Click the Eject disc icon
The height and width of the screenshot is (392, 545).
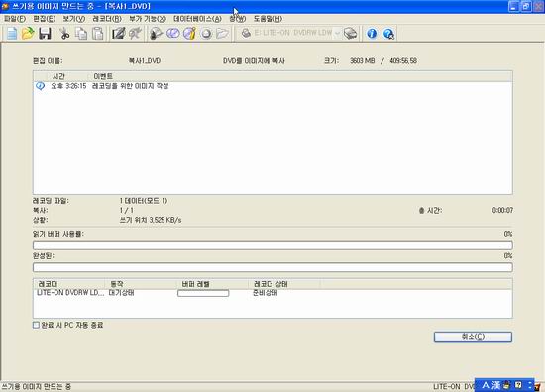coord(206,34)
